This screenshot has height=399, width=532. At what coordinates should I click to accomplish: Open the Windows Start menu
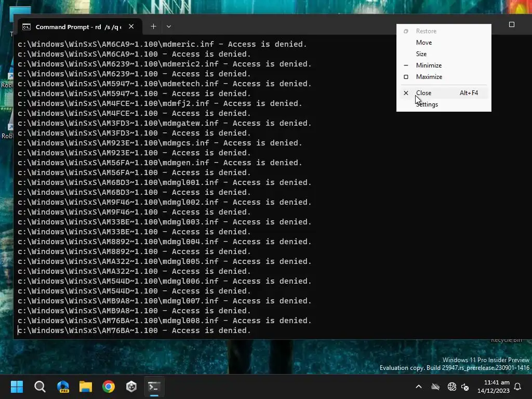17,387
